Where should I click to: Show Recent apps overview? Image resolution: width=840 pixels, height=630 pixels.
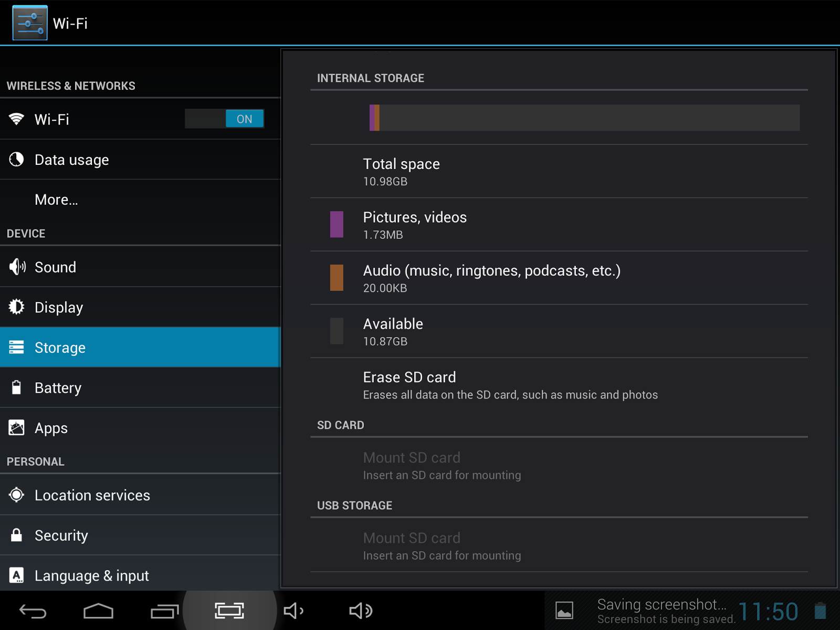(164, 611)
